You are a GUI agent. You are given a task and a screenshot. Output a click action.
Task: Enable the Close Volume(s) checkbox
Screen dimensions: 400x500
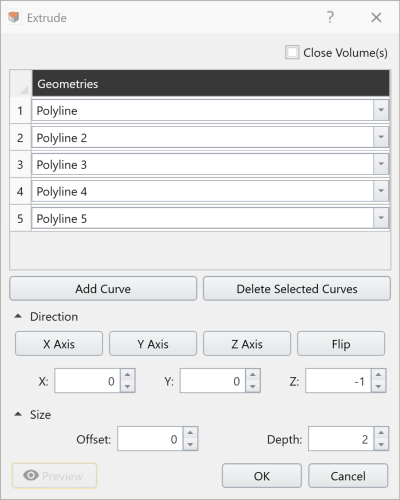point(292,53)
